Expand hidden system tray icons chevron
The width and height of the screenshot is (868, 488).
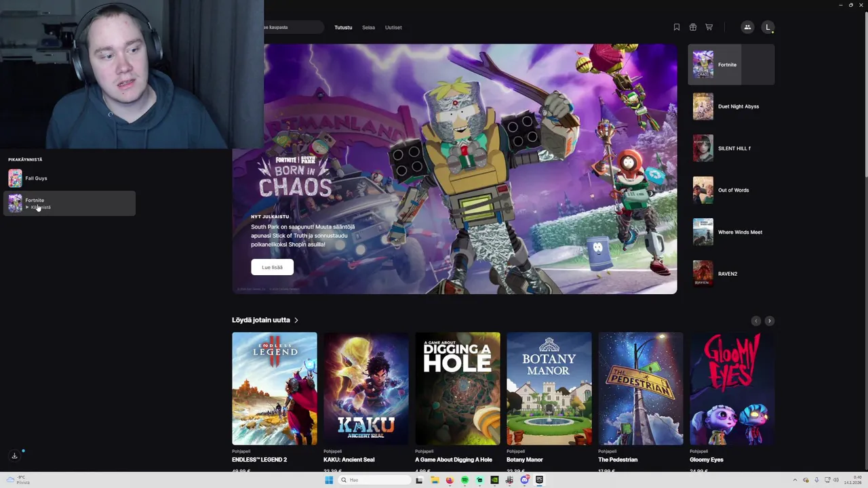(796, 480)
